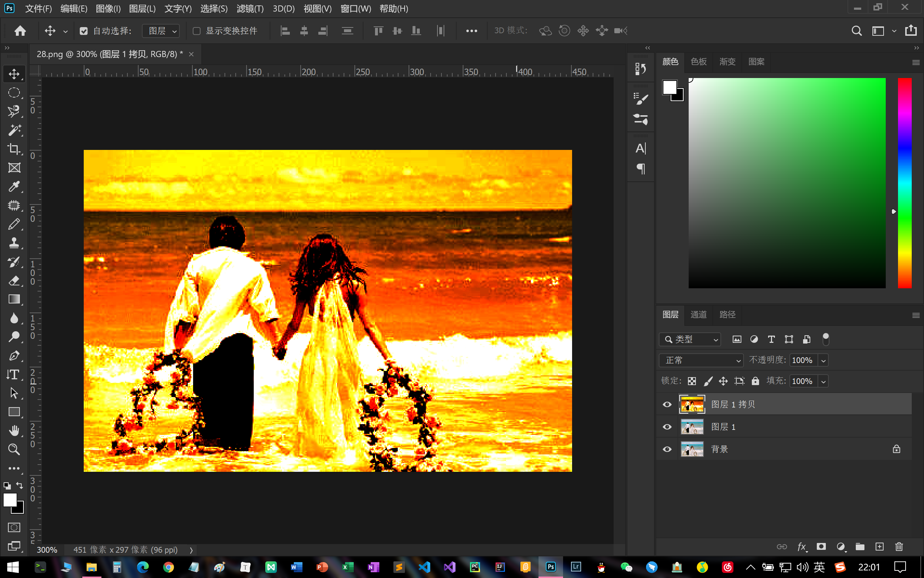924x578 pixels.
Task: Select the Elliptical Marquee tool
Action: pyautogui.click(x=14, y=92)
